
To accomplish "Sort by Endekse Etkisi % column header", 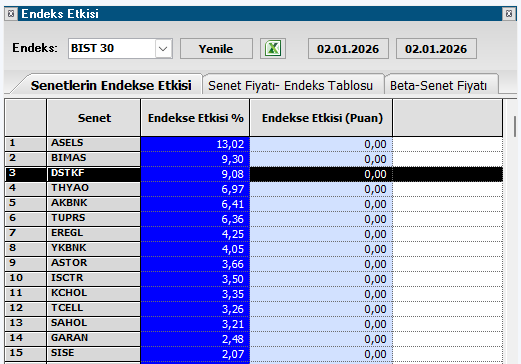I will (x=195, y=118).
